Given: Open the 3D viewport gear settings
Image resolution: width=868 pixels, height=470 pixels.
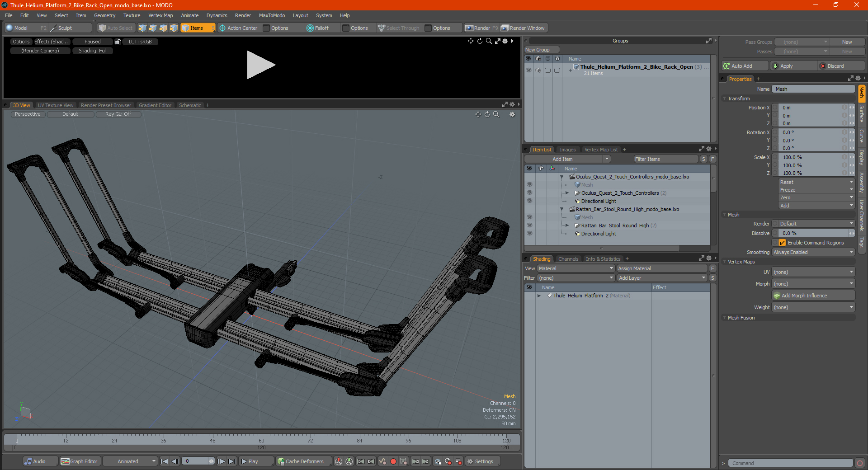Looking at the screenshot, I should click(512, 114).
